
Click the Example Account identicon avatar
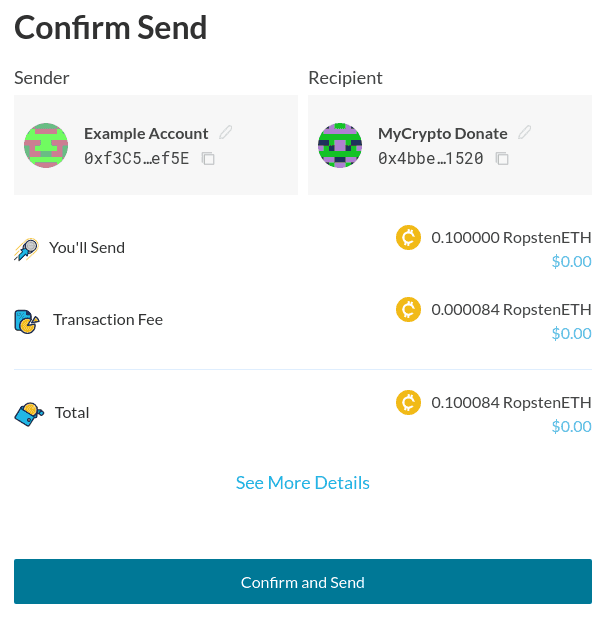point(46,145)
